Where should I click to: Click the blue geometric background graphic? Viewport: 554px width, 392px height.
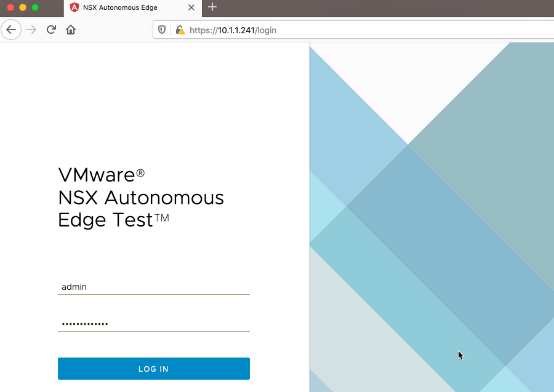pyautogui.click(x=431, y=215)
